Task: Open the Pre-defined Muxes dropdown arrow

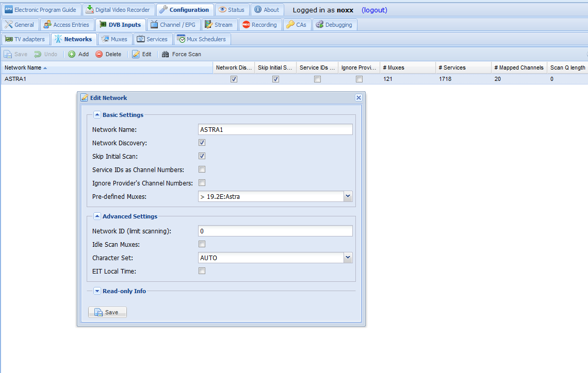Action: point(348,196)
